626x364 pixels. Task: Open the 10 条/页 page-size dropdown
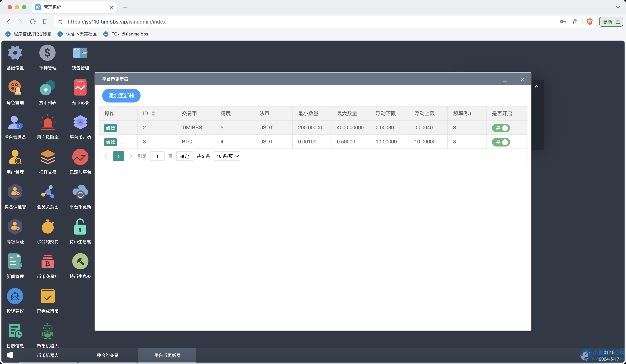tap(227, 156)
